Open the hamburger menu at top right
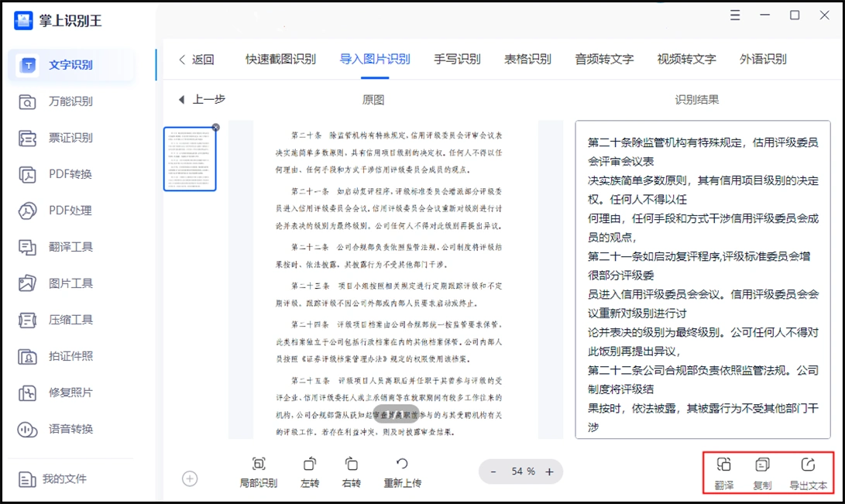845x504 pixels. tap(734, 15)
